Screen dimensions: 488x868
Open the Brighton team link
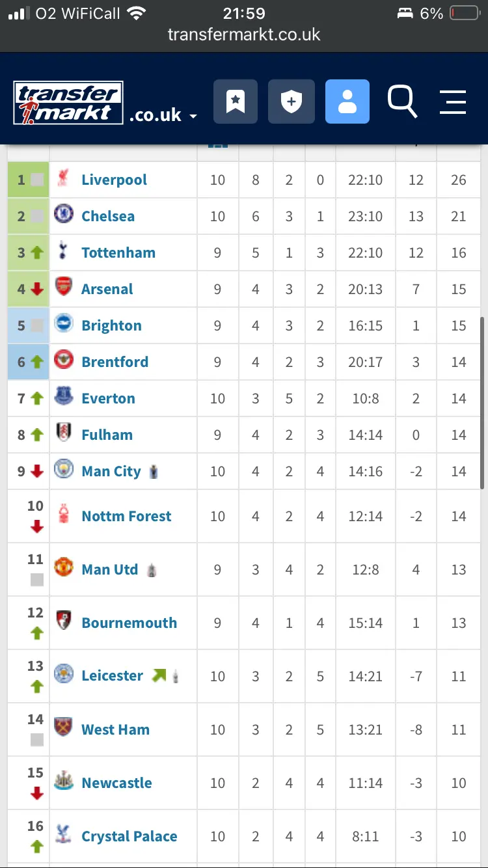pyautogui.click(x=111, y=325)
